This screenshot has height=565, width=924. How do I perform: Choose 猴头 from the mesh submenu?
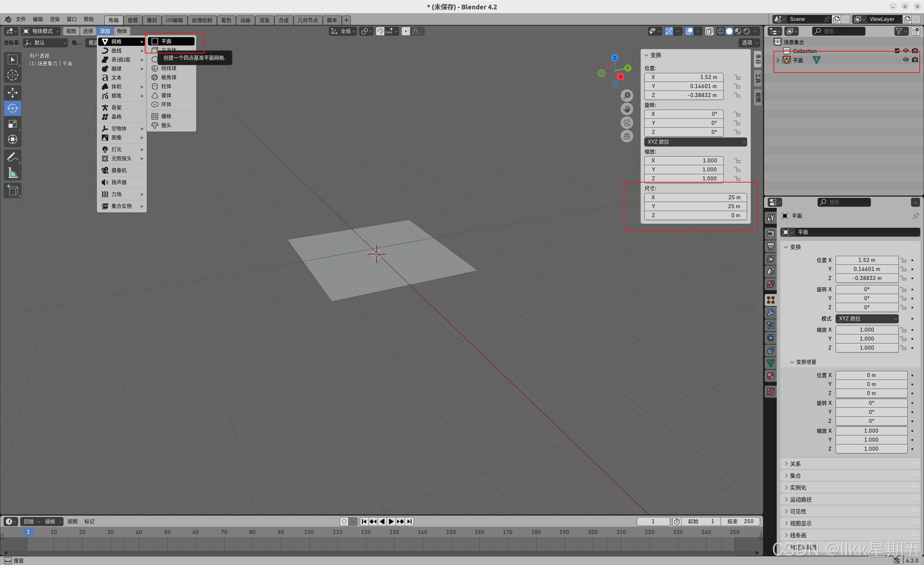[166, 125]
